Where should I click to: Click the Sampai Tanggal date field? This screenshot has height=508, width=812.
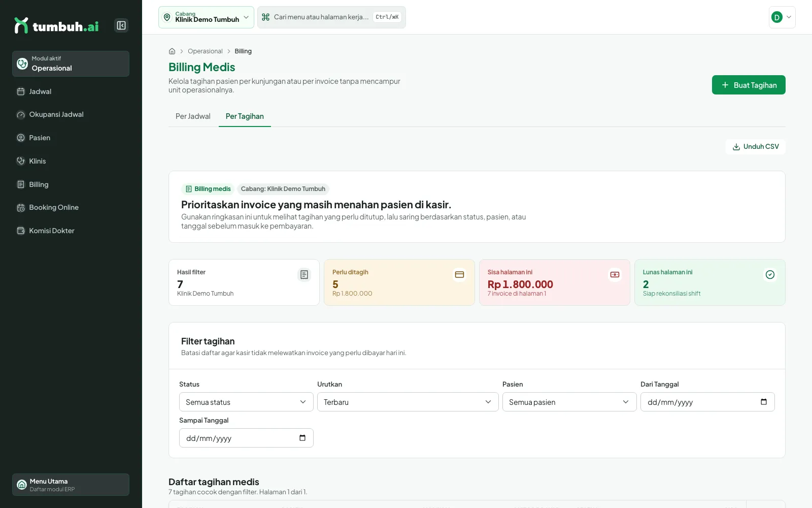(x=246, y=438)
